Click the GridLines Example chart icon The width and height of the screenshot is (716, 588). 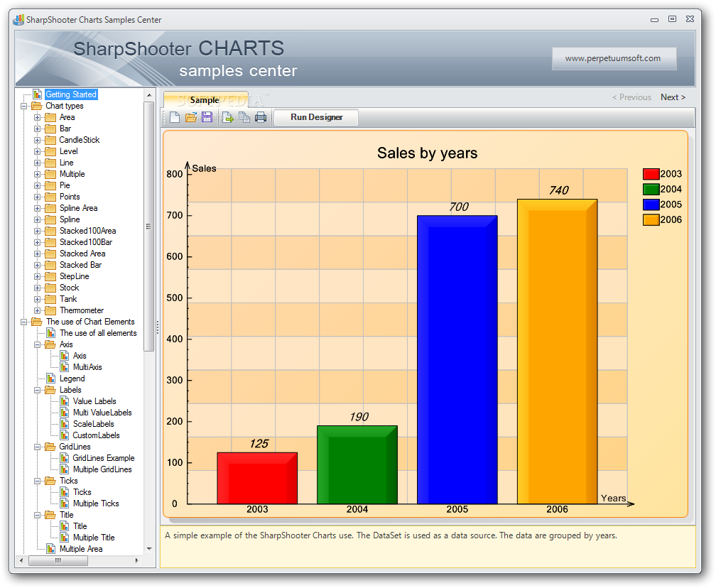[x=65, y=458]
